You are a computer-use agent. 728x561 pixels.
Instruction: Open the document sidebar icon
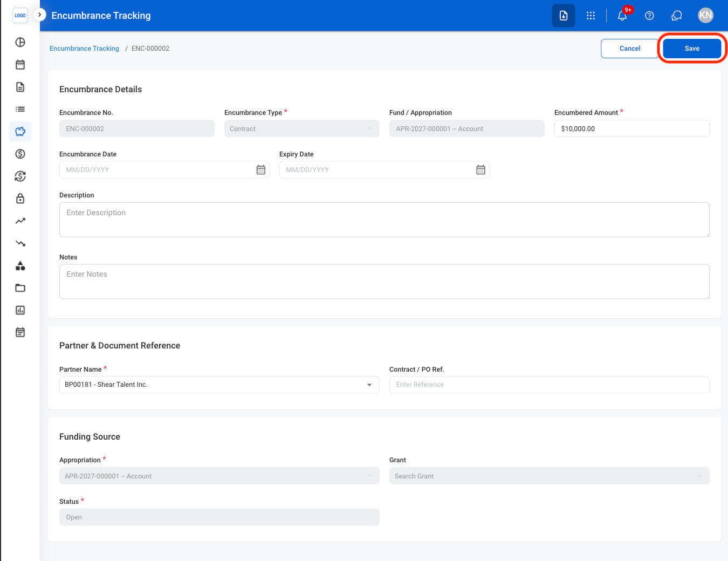click(20, 87)
